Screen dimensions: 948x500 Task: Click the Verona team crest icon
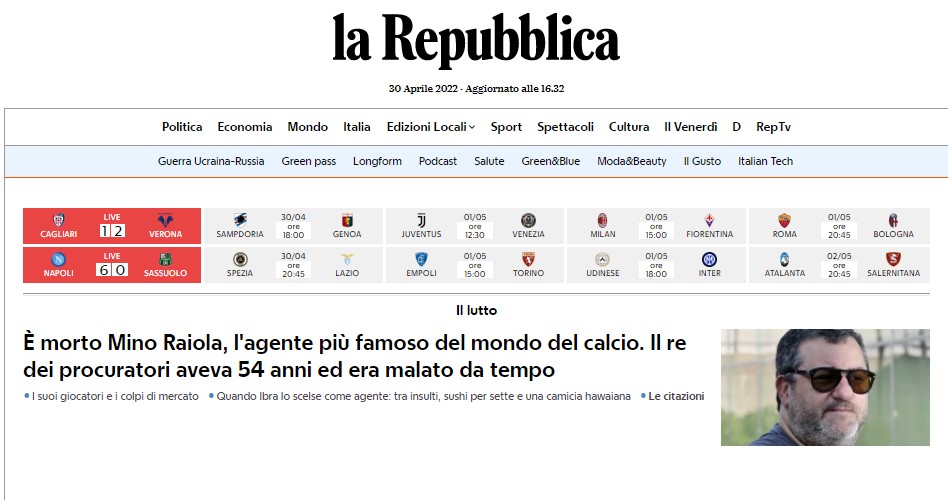166,220
